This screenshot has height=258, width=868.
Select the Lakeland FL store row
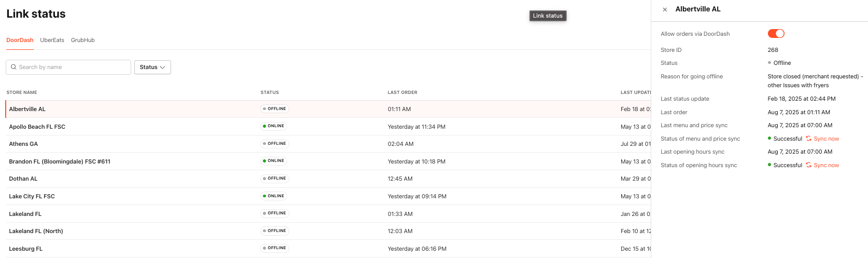point(328,214)
